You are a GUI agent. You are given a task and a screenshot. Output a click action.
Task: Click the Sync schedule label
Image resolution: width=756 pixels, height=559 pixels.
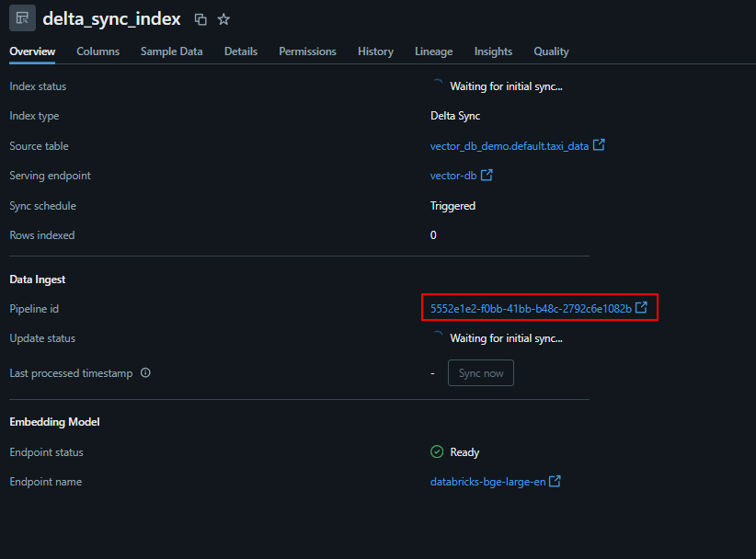point(43,206)
